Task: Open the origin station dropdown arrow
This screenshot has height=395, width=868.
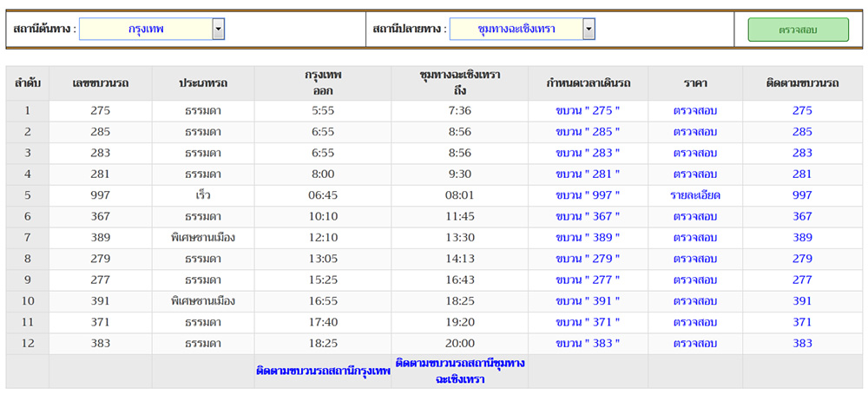Action: [x=219, y=30]
